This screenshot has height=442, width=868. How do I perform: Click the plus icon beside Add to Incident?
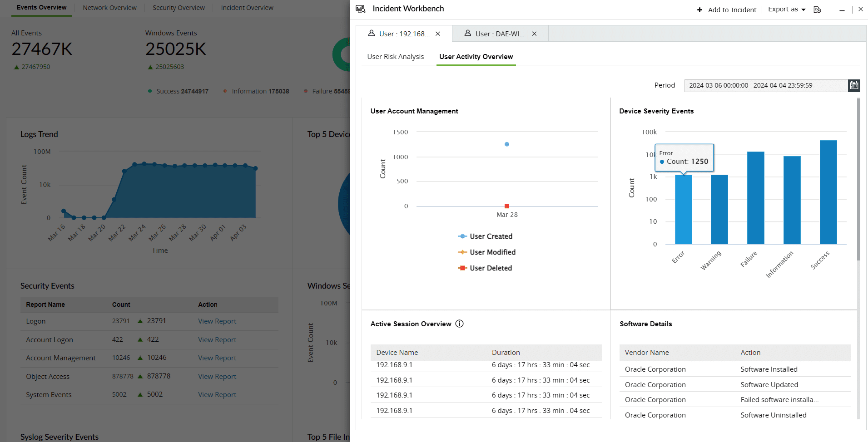699,10
